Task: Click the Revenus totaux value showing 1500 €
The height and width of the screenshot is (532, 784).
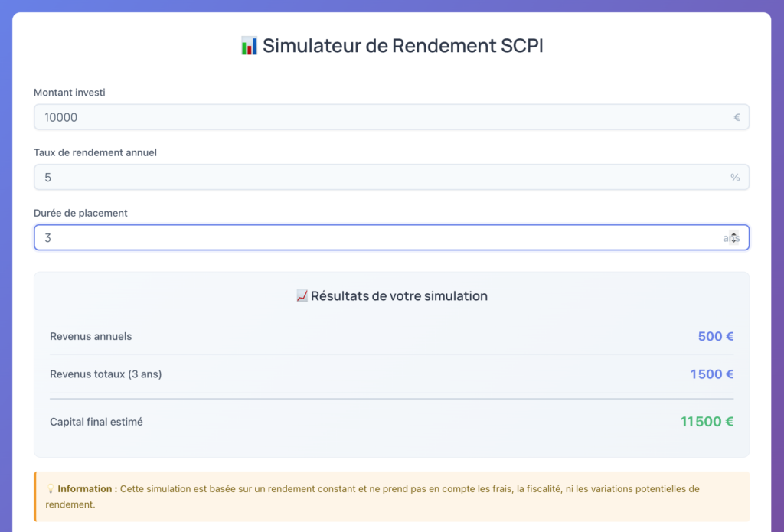Action: (x=711, y=374)
